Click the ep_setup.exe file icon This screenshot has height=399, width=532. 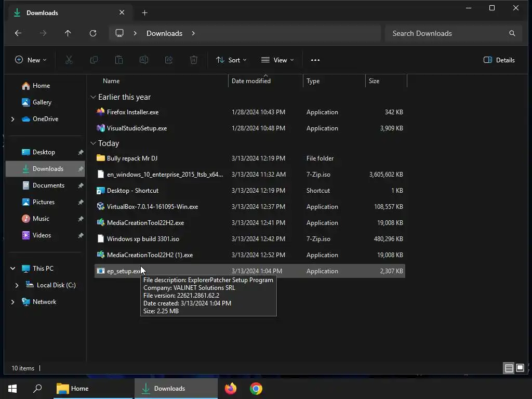pyautogui.click(x=101, y=271)
